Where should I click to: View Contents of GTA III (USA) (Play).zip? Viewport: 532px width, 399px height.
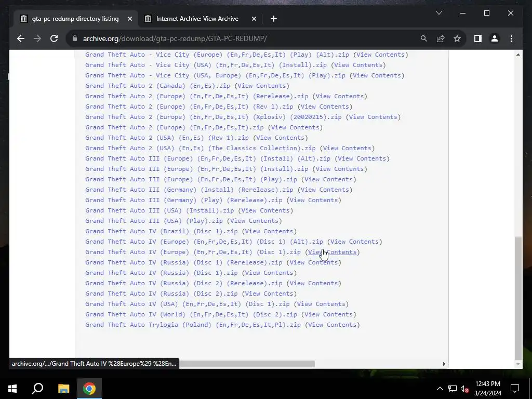click(254, 221)
